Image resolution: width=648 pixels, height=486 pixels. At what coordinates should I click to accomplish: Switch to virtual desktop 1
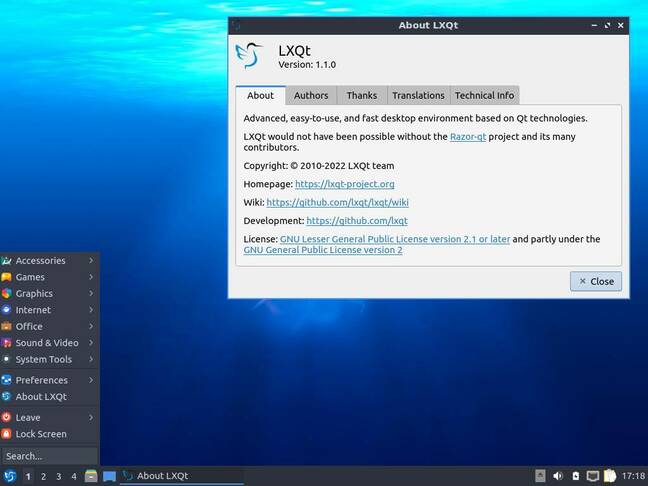28,476
